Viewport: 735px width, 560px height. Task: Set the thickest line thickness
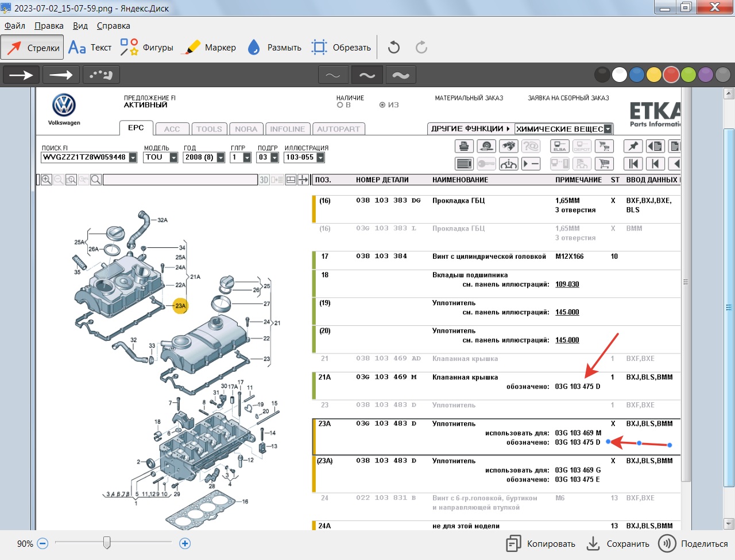point(401,75)
